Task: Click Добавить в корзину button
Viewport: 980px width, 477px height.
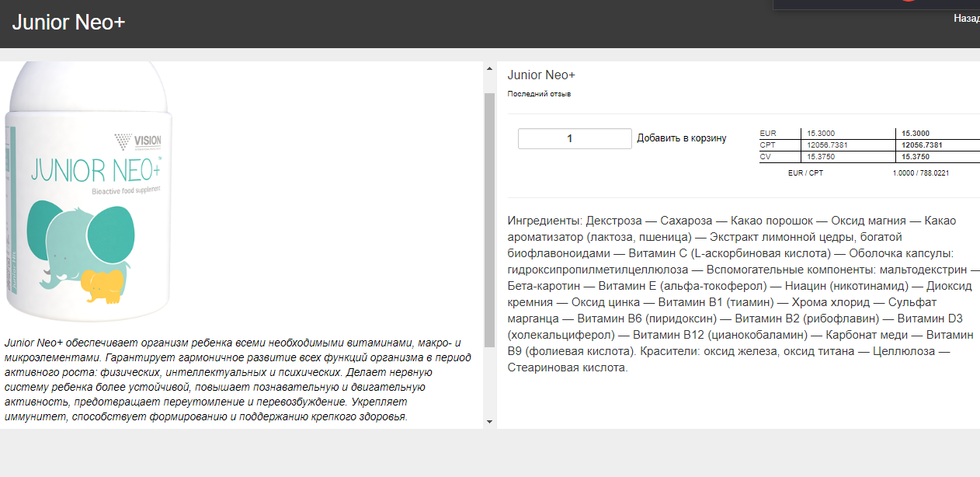Action: 682,138
